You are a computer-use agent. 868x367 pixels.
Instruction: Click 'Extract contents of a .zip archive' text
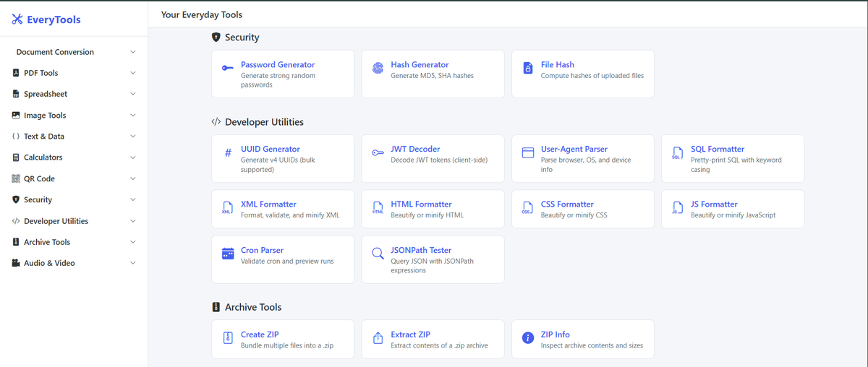coord(439,345)
